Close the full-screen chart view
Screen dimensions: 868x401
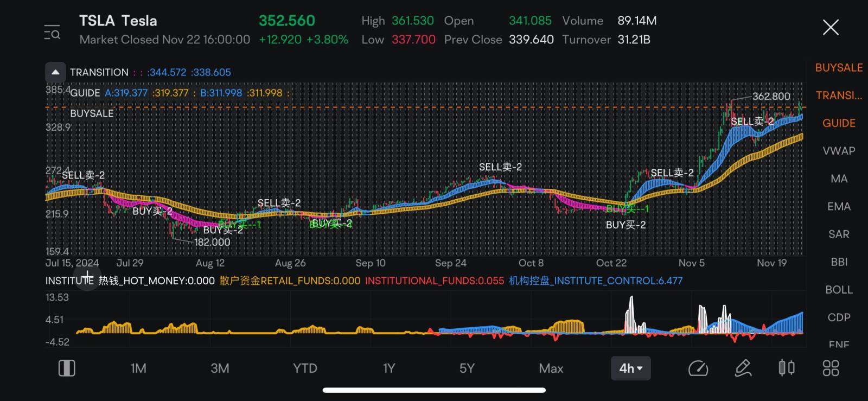(831, 27)
